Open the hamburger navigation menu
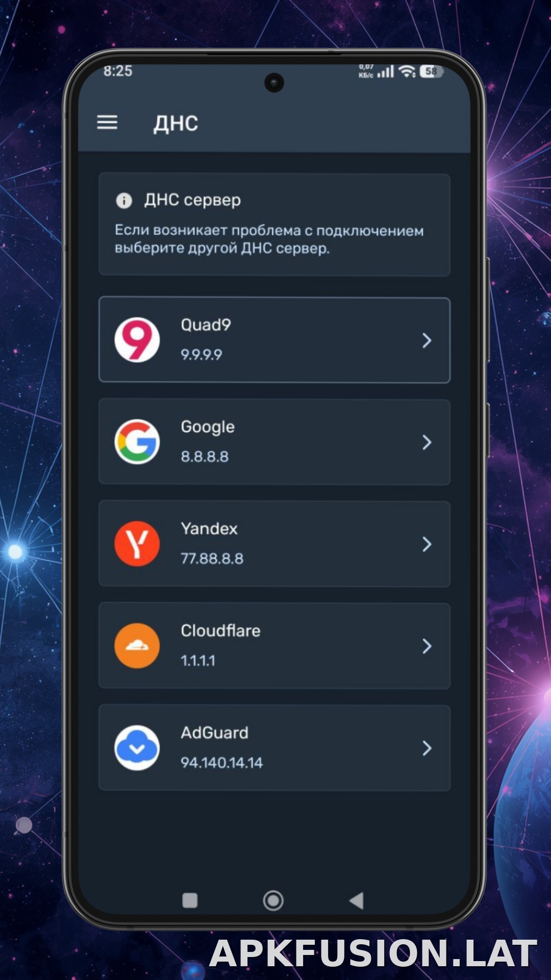This screenshot has width=551, height=980. click(x=107, y=122)
